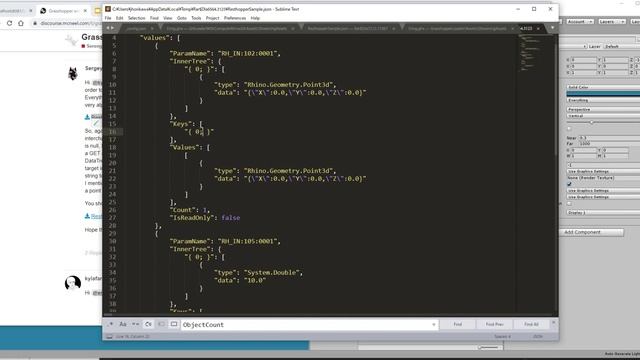Click the status bar panel switcher icon
The image size is (640, 360).
click(109, 337)
